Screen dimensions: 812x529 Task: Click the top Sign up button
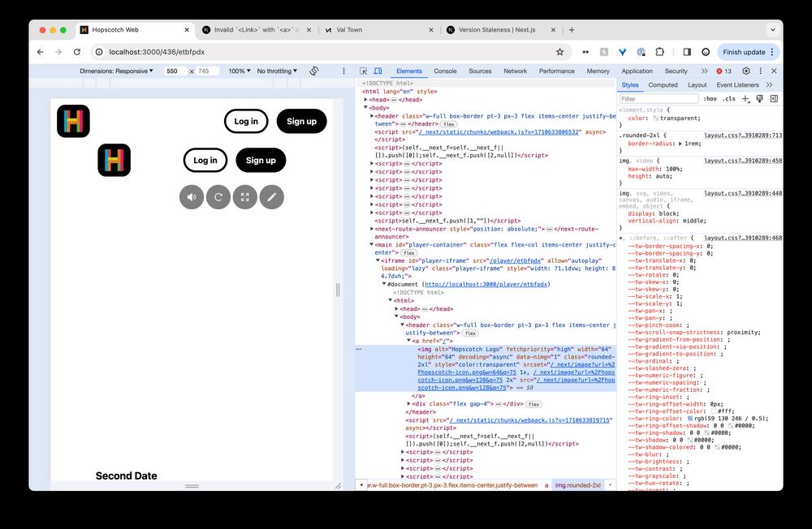[301, 121]
